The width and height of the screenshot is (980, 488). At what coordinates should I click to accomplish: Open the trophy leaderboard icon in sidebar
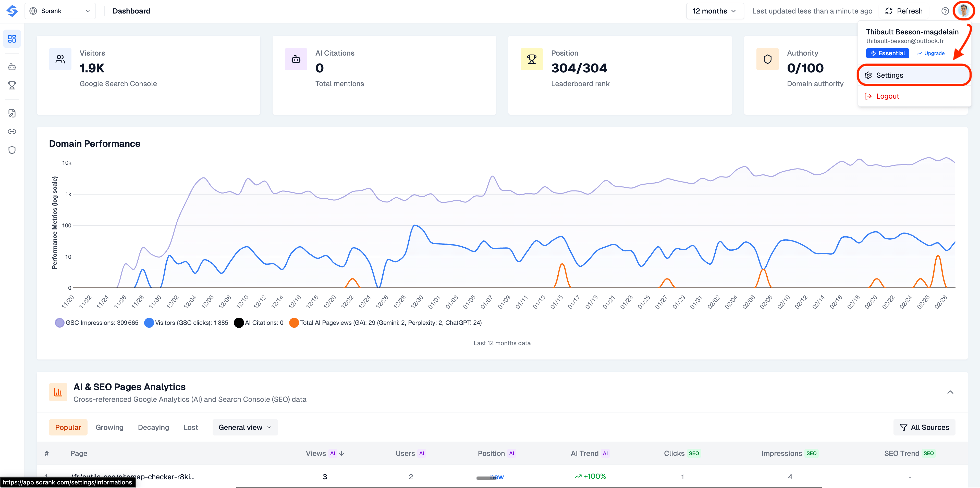[x=12, y=85]
